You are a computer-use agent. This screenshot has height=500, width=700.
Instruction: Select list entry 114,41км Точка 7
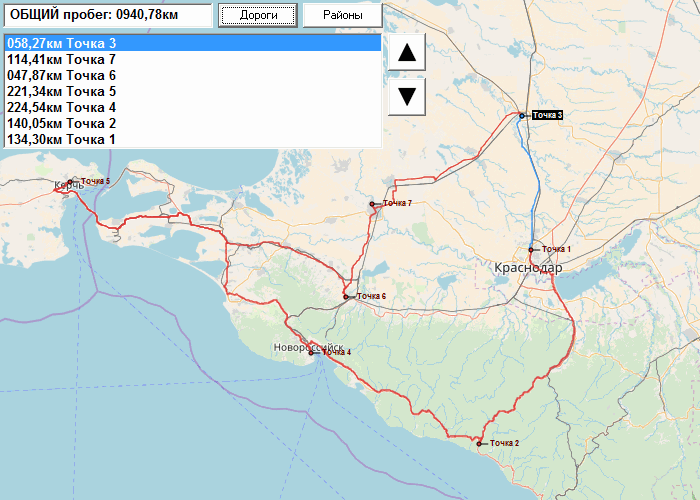(x=193, y=59)
